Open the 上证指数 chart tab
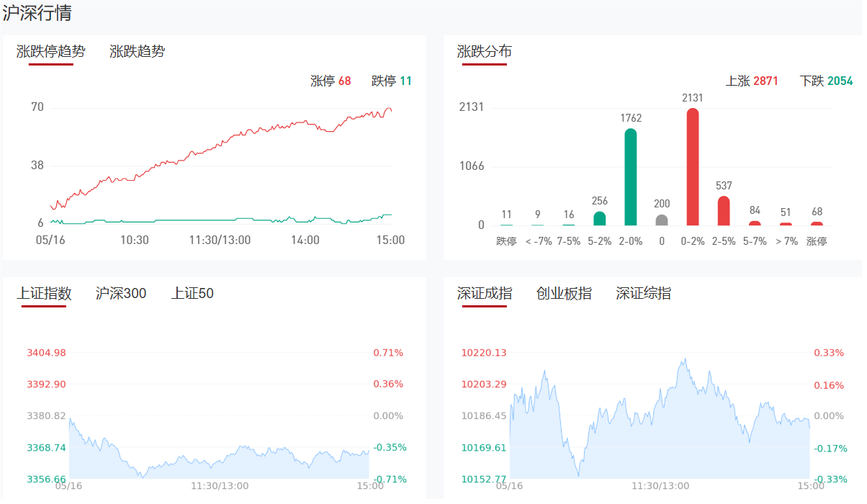This screenshot has width=867, height=504. [x=44, y=294]
